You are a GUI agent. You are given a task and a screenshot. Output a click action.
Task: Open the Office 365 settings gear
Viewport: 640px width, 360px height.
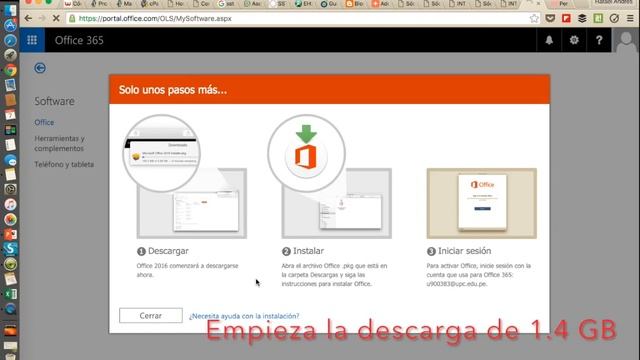click(x=574, y=40)
